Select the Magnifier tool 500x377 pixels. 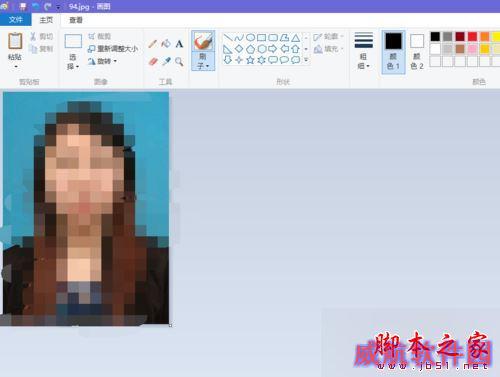179,62
